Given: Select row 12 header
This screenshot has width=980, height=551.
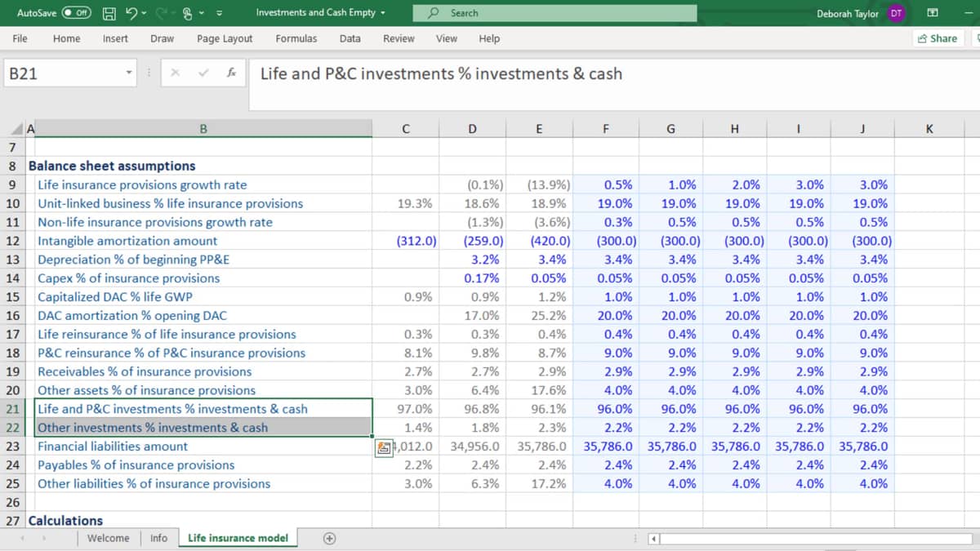Looking at the screenshot, I should (13, 241).
